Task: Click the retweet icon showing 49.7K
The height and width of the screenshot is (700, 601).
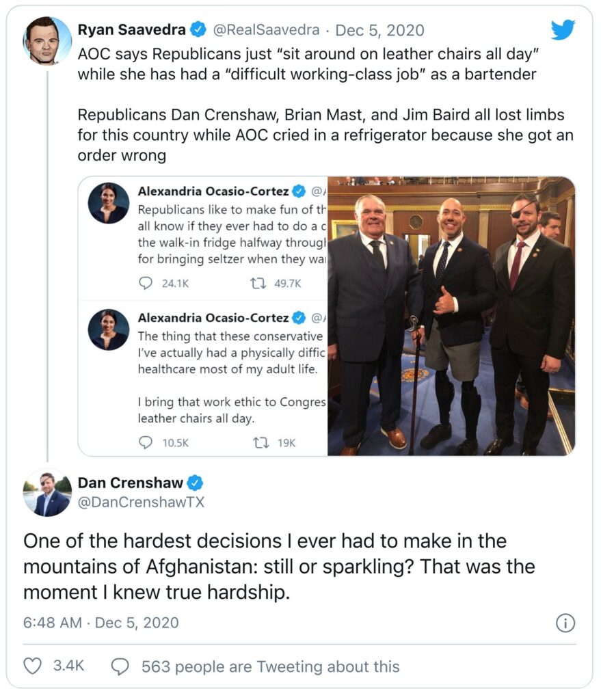Action: coord(258,283)
